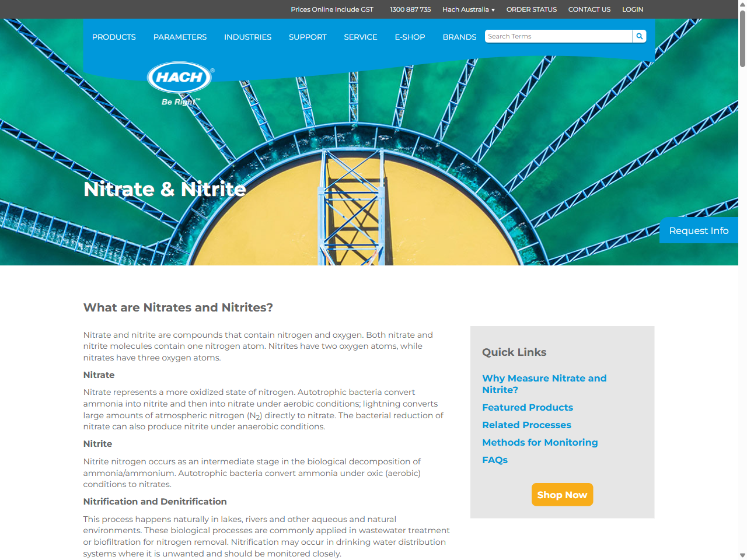Open the E-Shop menu item
Screen dimensions: 747x560
tap(410, 37)
